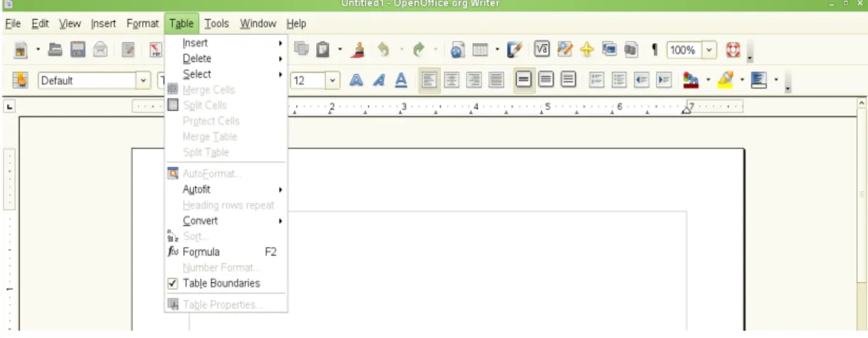Toggle underline formatting

tap(401, 80)
